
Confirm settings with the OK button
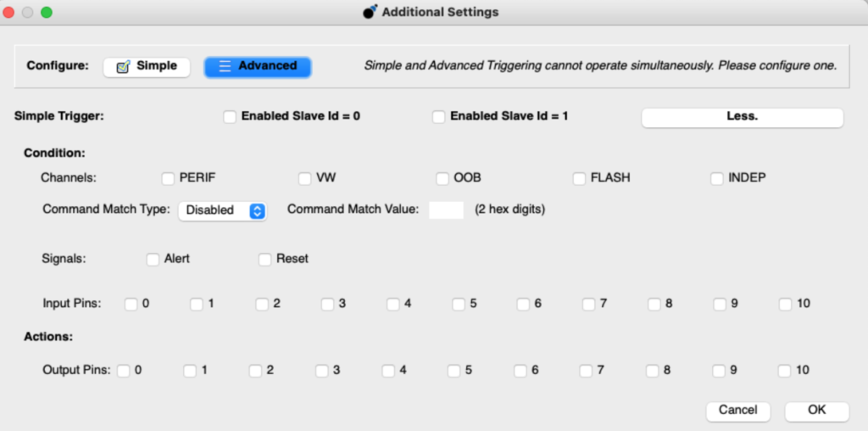(816, 411)
